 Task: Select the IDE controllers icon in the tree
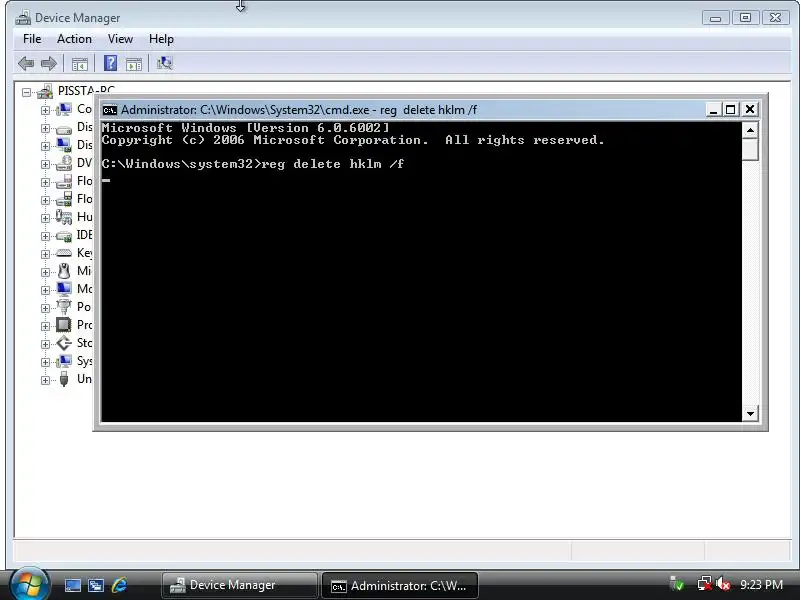[x=64, y=236]
